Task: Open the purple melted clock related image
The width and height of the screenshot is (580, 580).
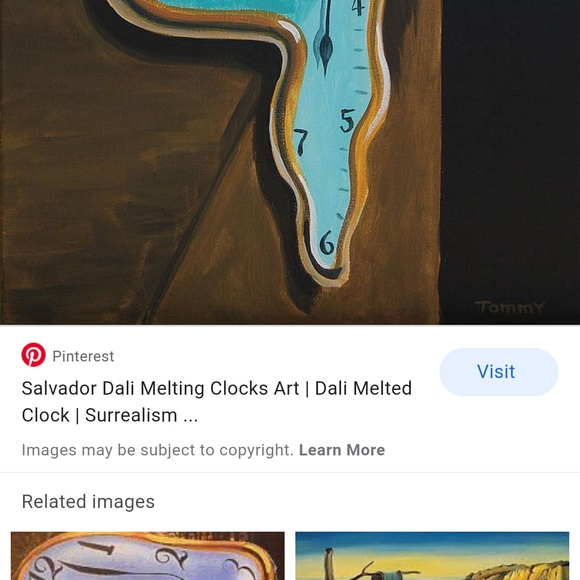Action: 148,556
